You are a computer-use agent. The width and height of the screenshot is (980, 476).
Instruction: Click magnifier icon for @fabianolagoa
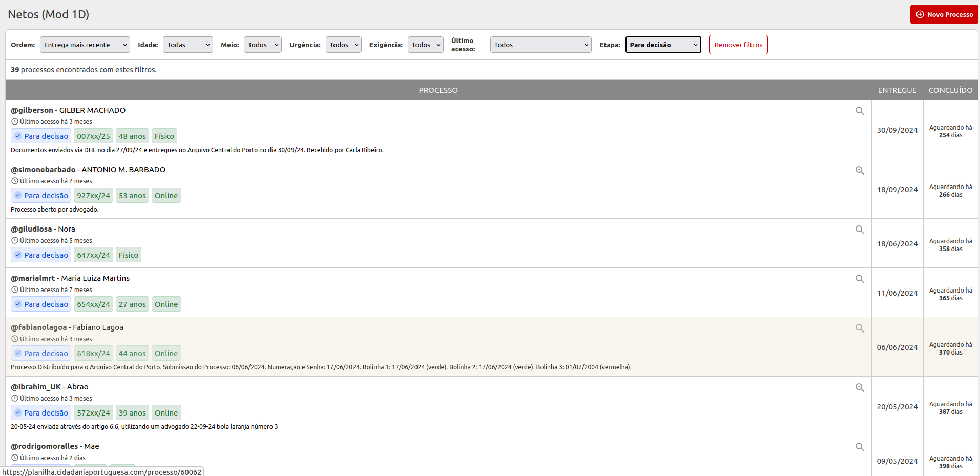(x=860, y=328)
